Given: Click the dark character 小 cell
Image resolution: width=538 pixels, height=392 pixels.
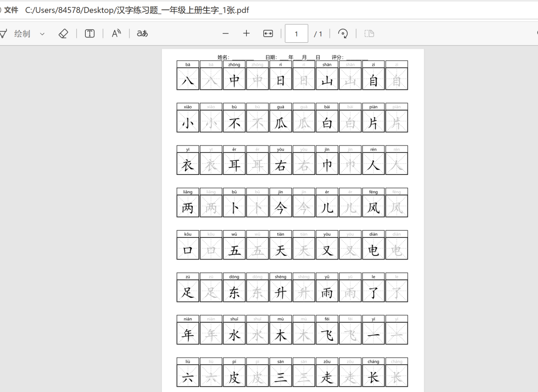Looking at the screenshot, I should 188,122.
